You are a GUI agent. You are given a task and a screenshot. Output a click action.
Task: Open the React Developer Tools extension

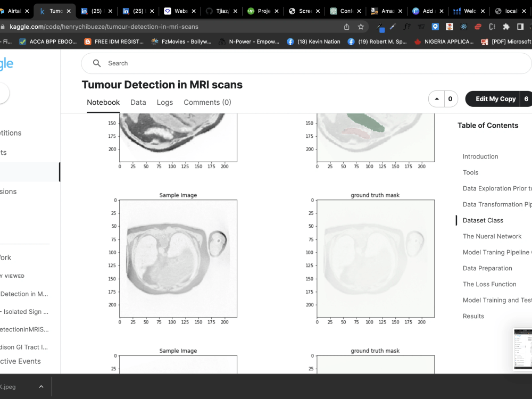tap(463, 27)
